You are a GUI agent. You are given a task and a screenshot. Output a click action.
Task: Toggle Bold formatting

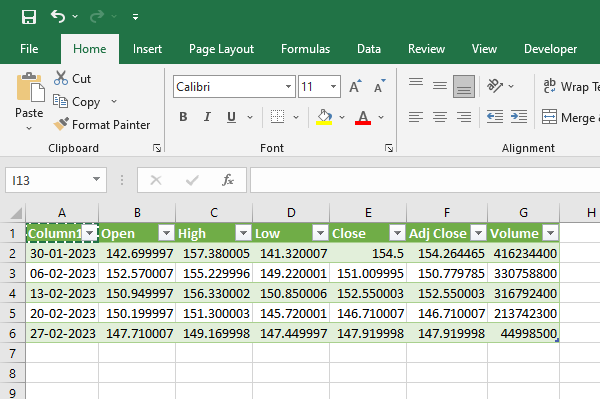183,117
